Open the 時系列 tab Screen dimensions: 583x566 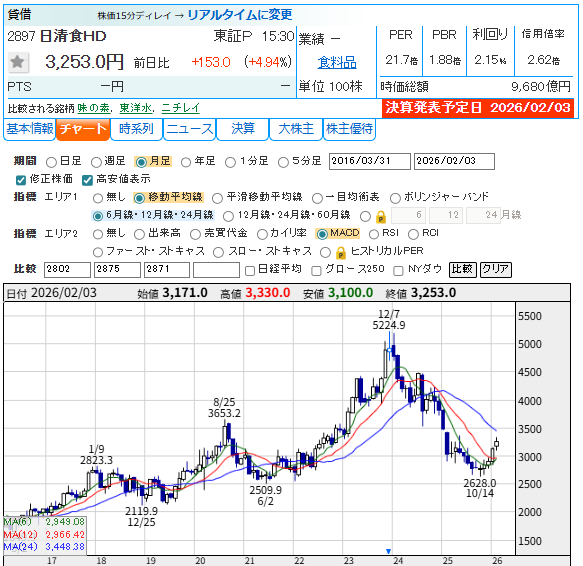(x=136, y=129)
